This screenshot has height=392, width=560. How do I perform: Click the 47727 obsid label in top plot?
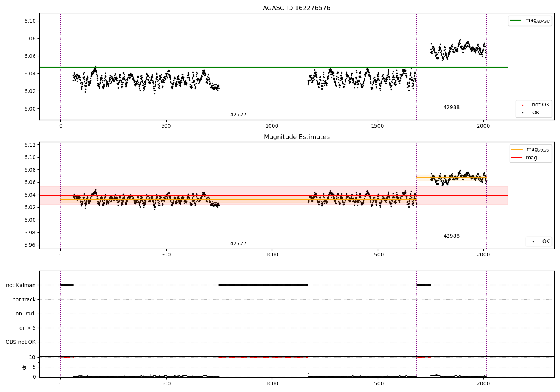[x=238, y=115]
